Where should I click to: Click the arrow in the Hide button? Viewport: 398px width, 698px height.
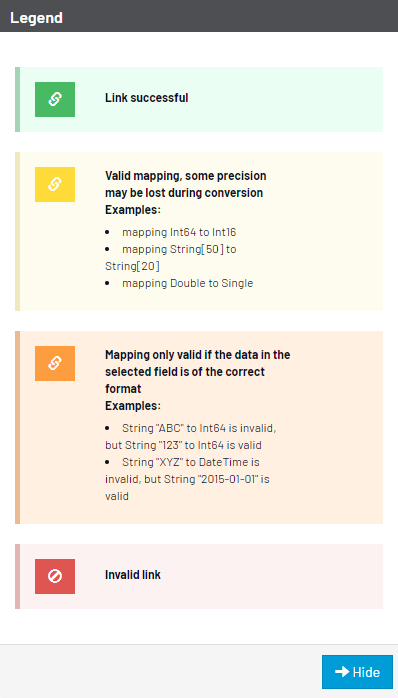click(x=342, y=672)
